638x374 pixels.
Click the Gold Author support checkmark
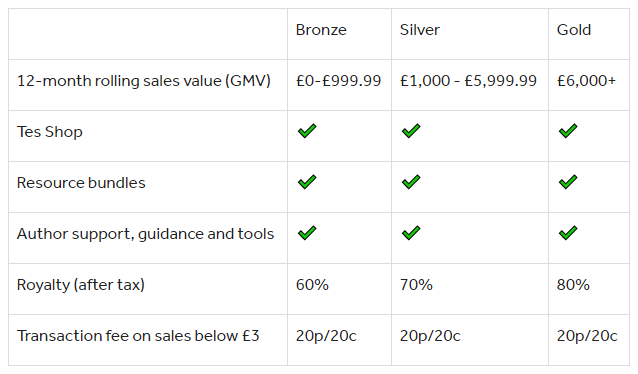click(x=568, y=233)
